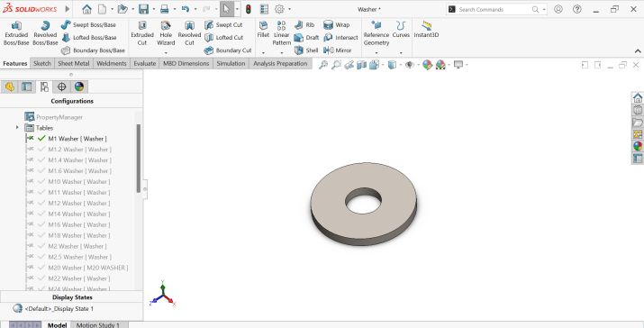Switch to the Sketch tab

(x=42, y=63)
